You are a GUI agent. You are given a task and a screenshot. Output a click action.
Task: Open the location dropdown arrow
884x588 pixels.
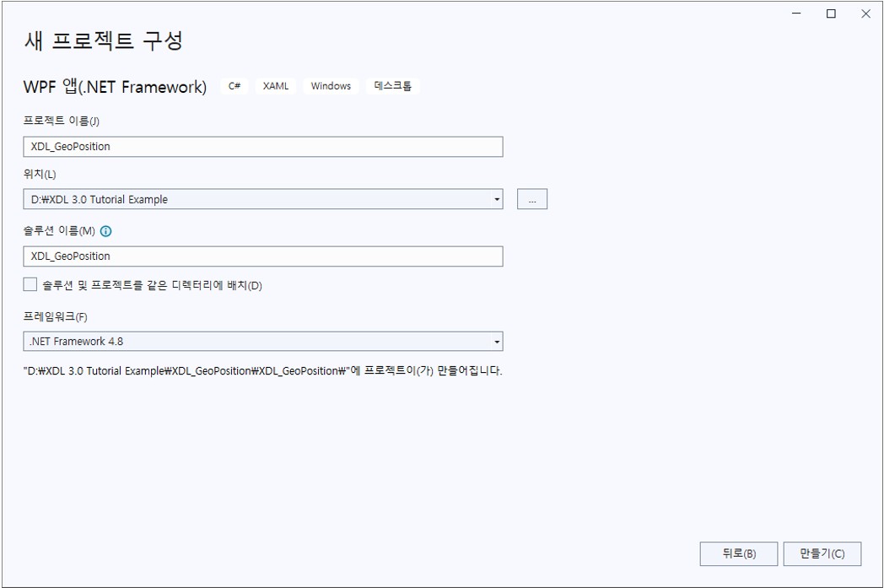click(496, 199)
